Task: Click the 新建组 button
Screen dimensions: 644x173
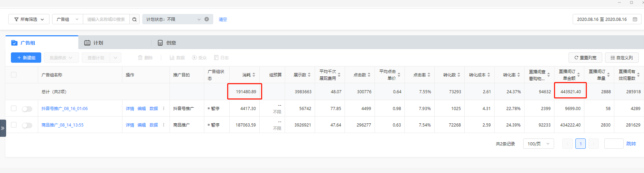Action: (26, 57)
